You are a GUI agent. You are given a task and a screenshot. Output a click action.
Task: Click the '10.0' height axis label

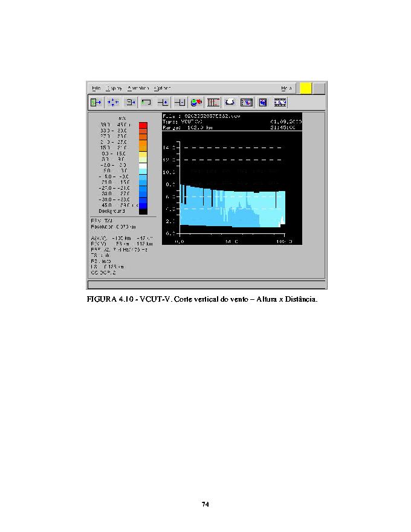pyautogui.click(x=169, y=172)
